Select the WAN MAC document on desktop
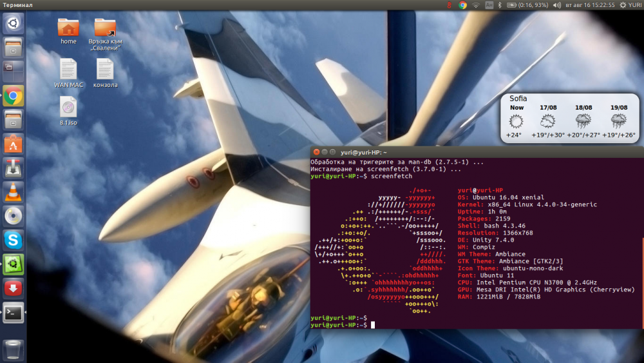The image size is (644, 363). (x=68, y=73)
